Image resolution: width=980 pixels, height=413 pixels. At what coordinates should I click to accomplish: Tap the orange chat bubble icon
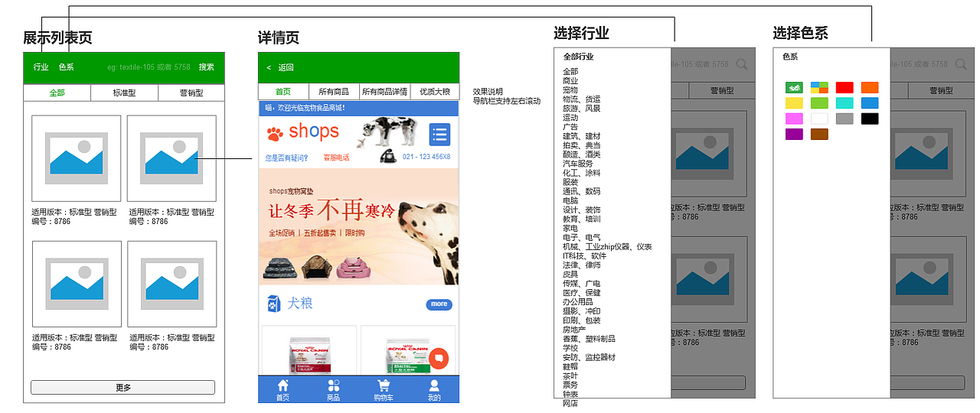tap(439, 357)
